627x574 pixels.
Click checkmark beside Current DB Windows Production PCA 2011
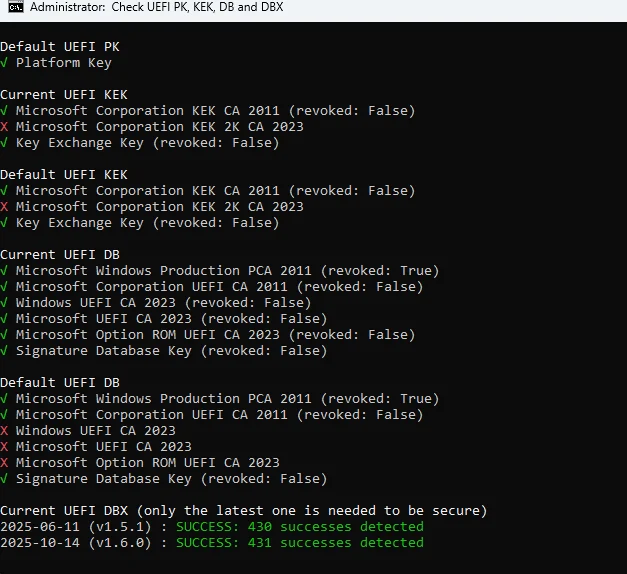click(4, 271)
